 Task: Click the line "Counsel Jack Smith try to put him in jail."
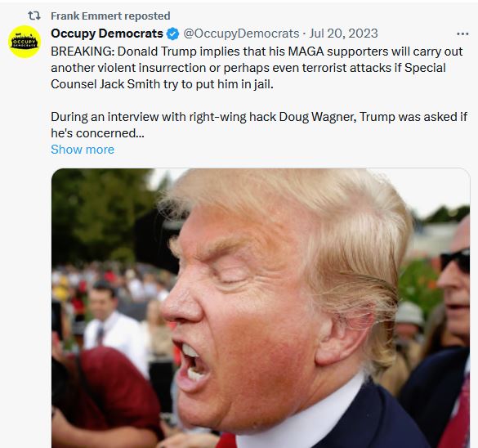[x=162, y=84]
